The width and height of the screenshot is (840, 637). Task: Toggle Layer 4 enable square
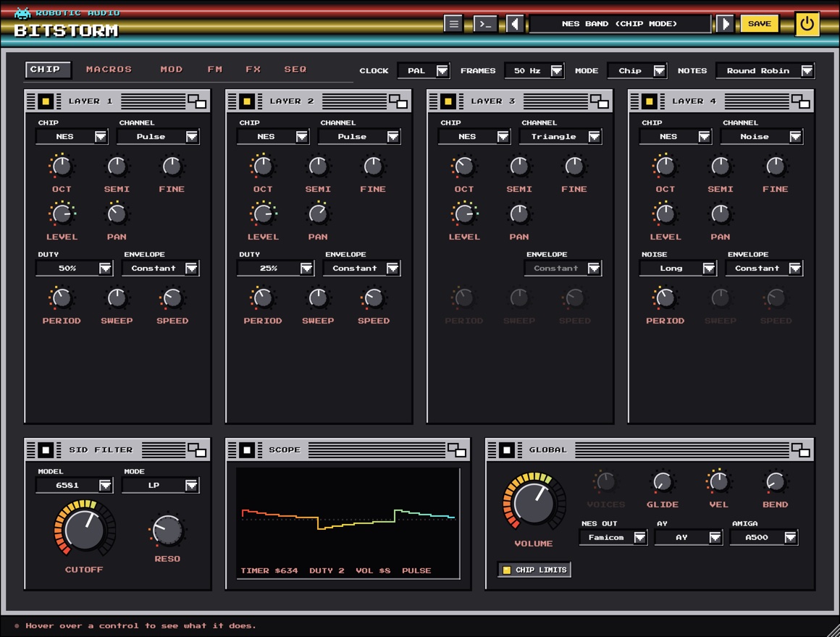pos(650,101)
